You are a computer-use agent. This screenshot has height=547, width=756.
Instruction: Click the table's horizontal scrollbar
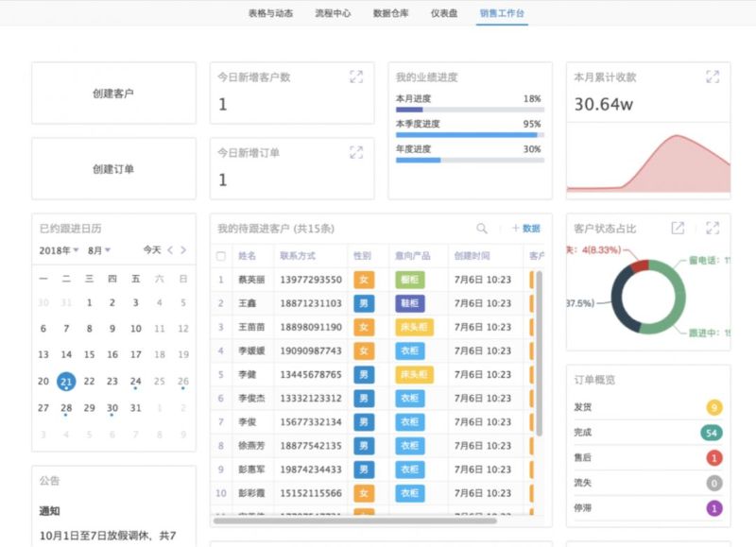tap(355, 521)
